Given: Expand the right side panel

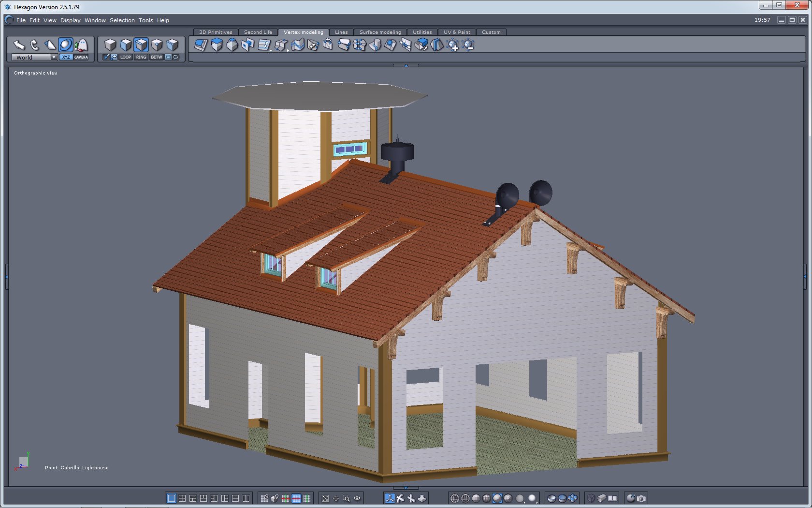Looking at the screenshot, I should [805, 277].
